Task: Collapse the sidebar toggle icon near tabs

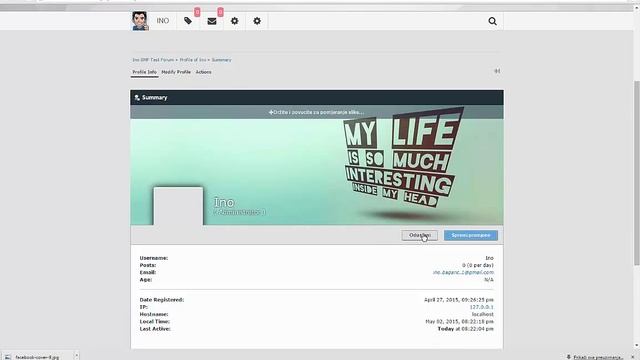Action: (x=497, y=71)
